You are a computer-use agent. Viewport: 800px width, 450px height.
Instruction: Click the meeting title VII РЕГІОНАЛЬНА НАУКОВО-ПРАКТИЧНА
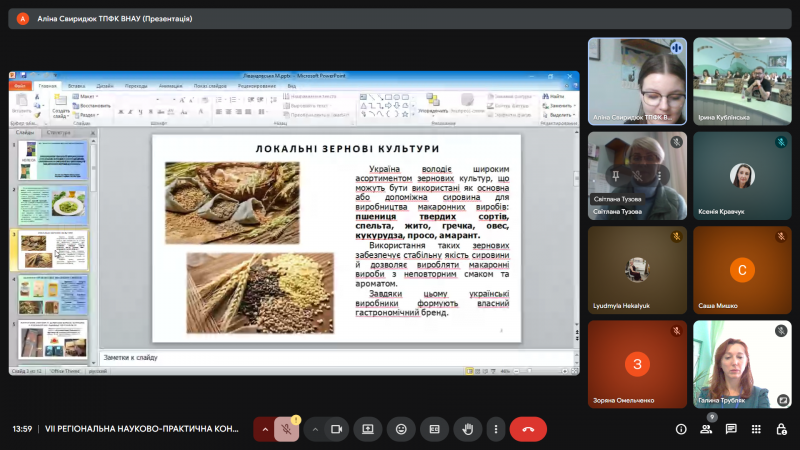pos(141,429)
